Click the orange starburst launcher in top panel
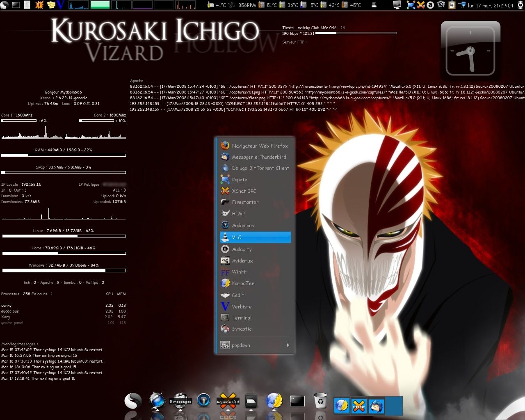525x420 pixels. (40, 5)
